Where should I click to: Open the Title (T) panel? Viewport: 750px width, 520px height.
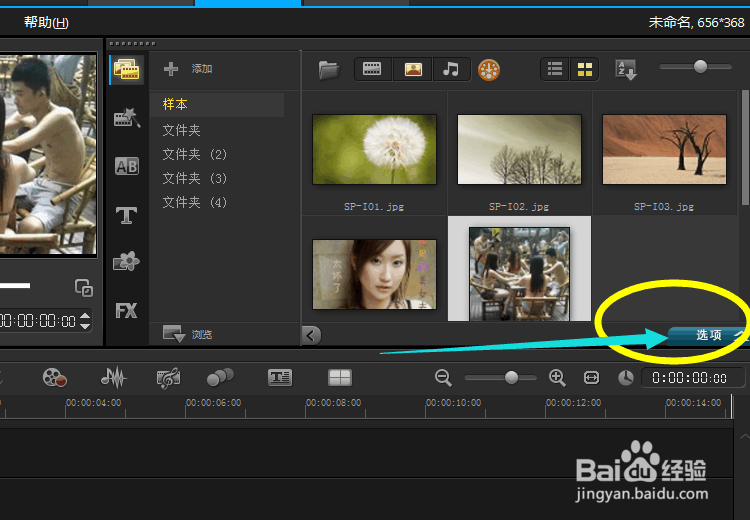[x=127, y=215]
